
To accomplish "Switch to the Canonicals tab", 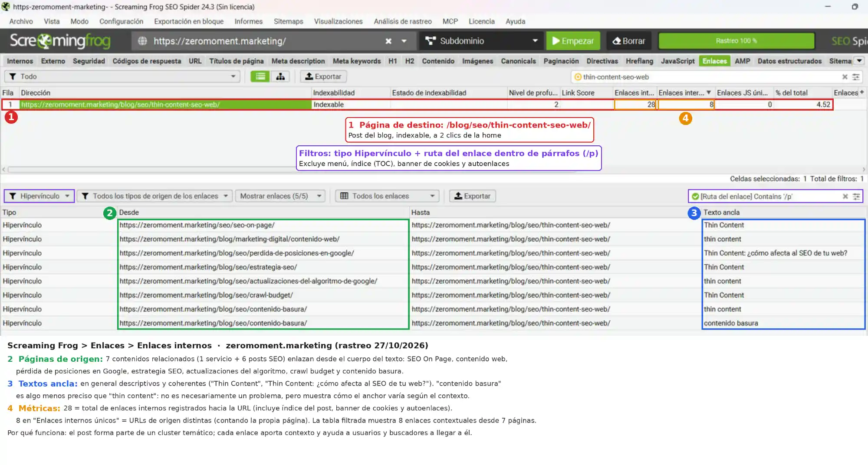I will point(518,61).
